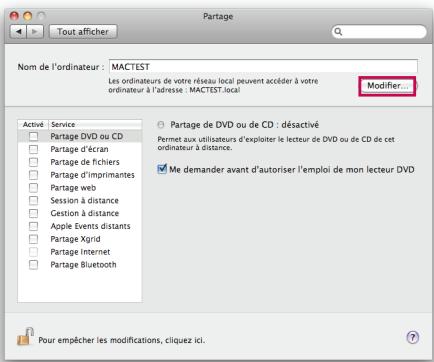Click the Nom de l'ordinateur field MACTEST
The image size is (434, 362).
(x=263, y=67)
